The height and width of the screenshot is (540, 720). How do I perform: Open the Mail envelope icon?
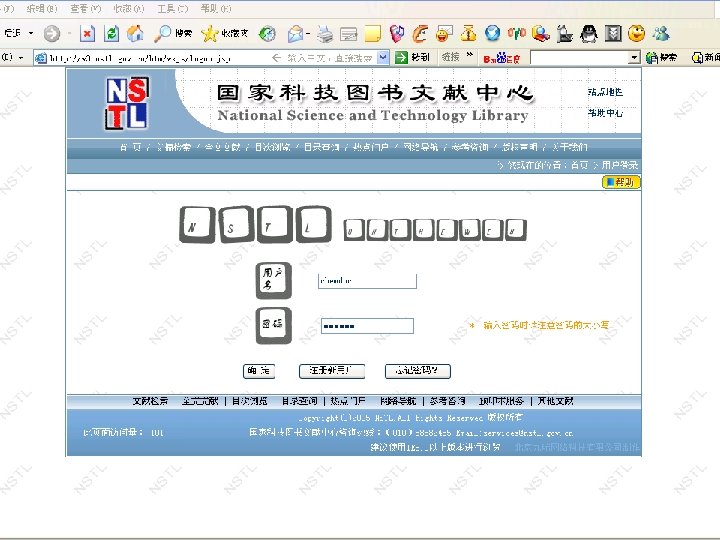(295, 34)
